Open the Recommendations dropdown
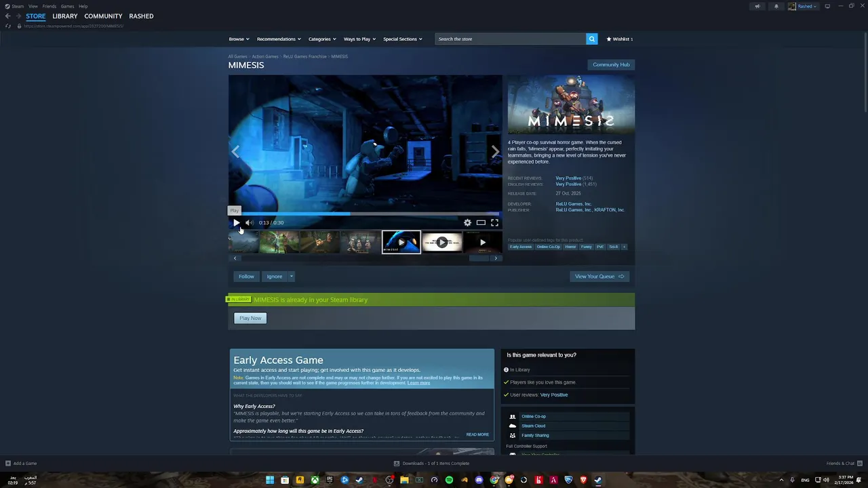Viewport: 868px width, 488px height. point(279,39)
